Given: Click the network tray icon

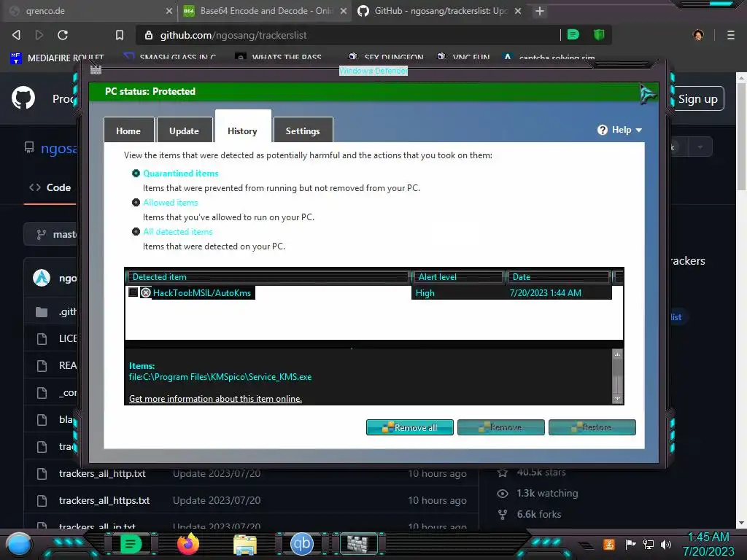Looking at the screenshot, I should point(649,544).
